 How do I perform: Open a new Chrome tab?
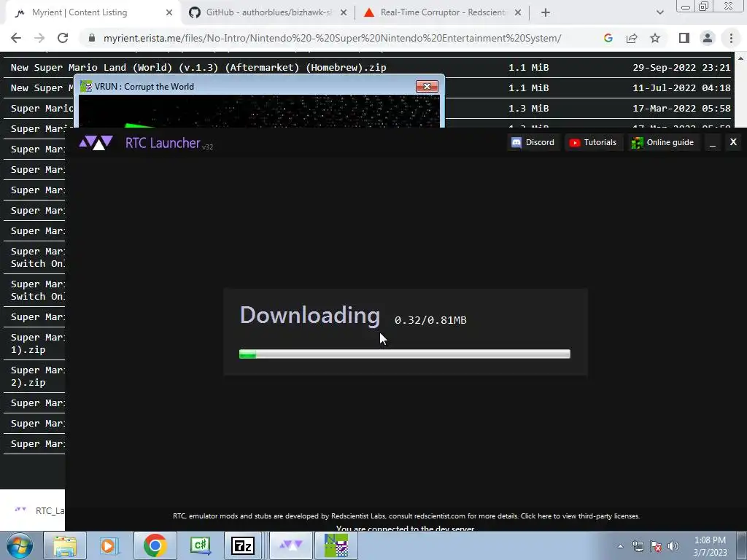click(x=546, y=13)
